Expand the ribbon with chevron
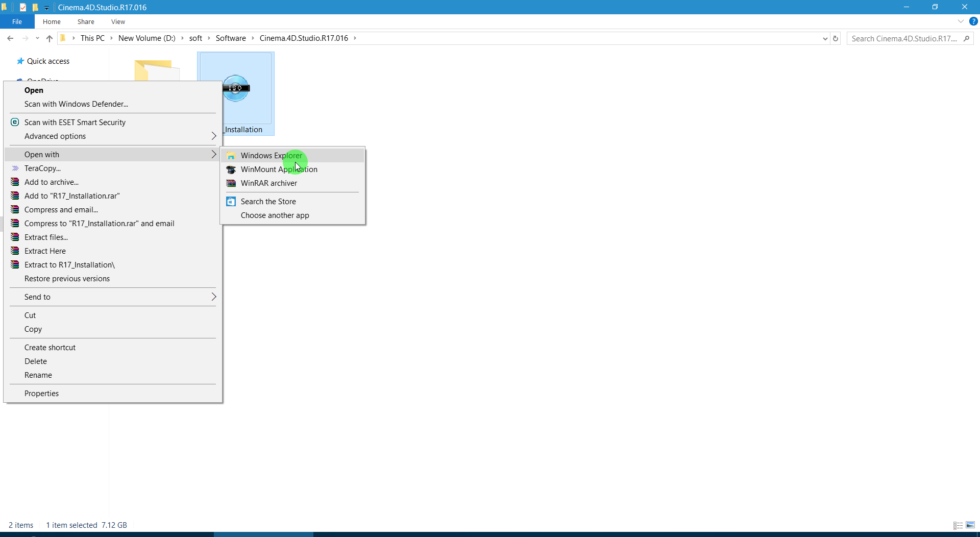Screen dimensions: 980x537 [961, 21]
